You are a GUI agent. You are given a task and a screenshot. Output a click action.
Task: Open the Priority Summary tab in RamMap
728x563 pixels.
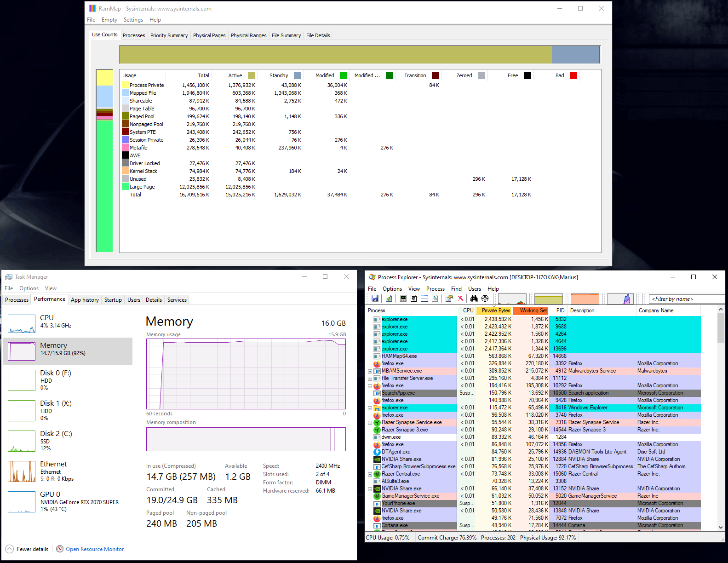pyautogui.click(x=169, y=35)
